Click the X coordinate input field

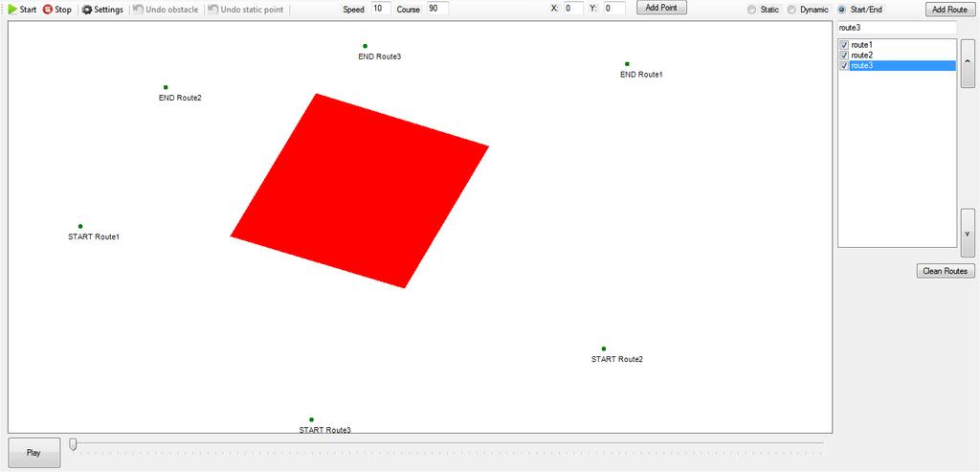[x=573, y=9]
